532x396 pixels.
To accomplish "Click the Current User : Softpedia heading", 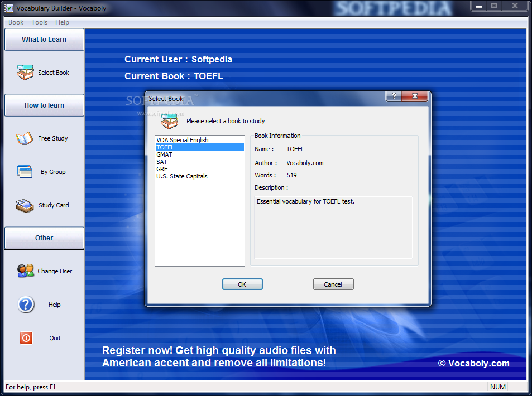I will (178, 59).
